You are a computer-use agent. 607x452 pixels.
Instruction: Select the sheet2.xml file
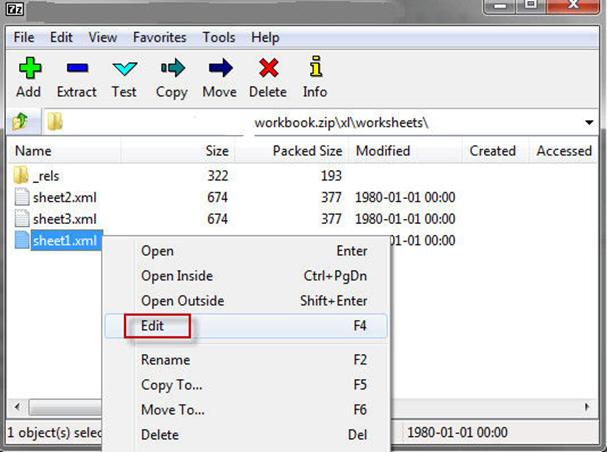point(64,197)
